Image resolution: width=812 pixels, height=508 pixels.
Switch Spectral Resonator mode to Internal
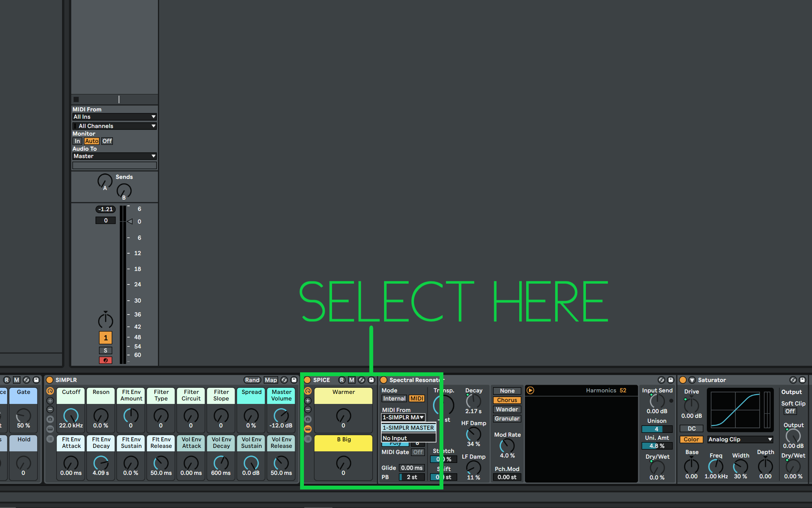(394, 399)
